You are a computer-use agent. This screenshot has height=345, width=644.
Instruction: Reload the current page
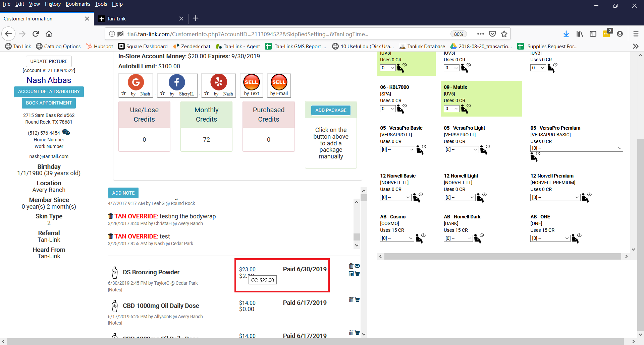pos(36,34)
